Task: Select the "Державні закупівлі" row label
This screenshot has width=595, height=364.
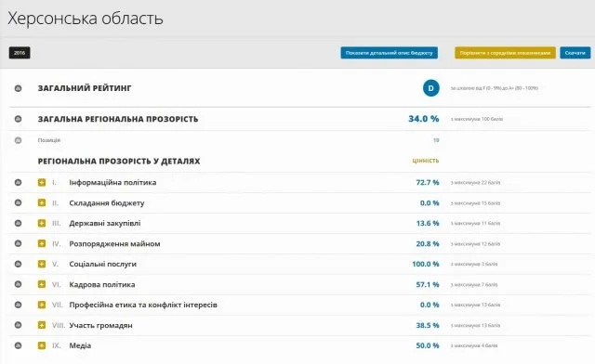Action: click(x=105, y=224)
